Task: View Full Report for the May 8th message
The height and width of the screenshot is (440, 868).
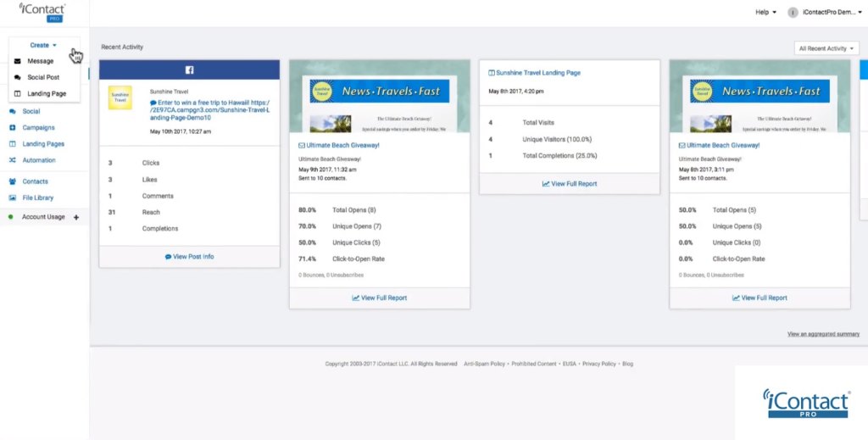Action: (x=764, y=298)
